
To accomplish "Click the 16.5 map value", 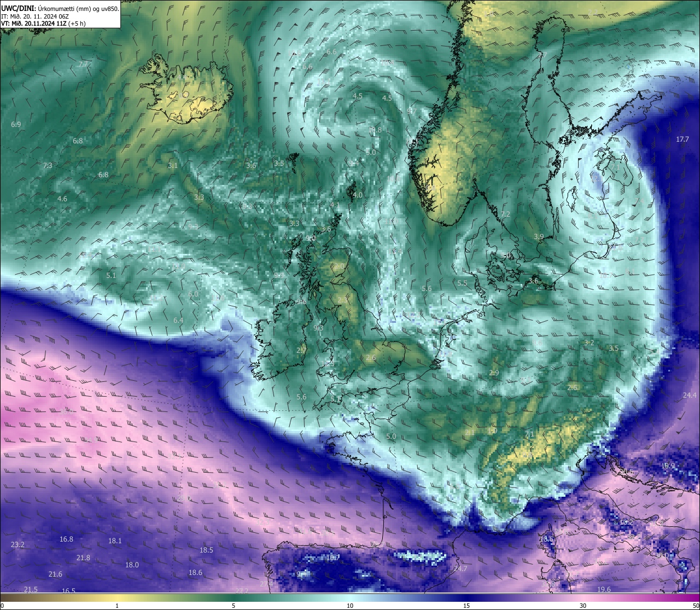I will click(68, 591).
